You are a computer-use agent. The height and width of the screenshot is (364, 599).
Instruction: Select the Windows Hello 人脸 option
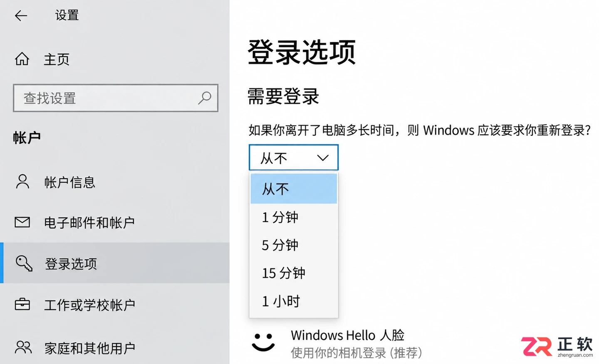(x=347, y=335)
